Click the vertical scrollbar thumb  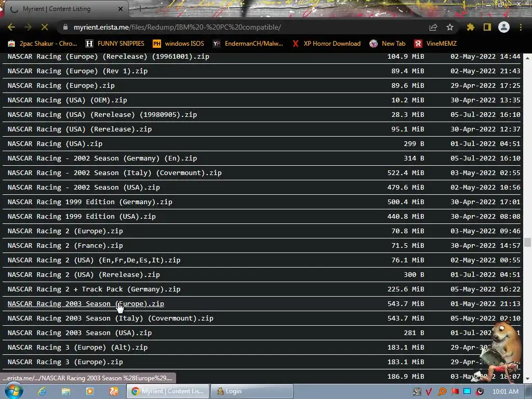tap(527, 242)
